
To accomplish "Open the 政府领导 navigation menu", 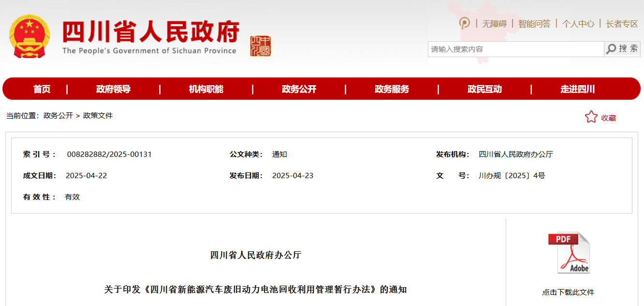I will coord(113,89).
